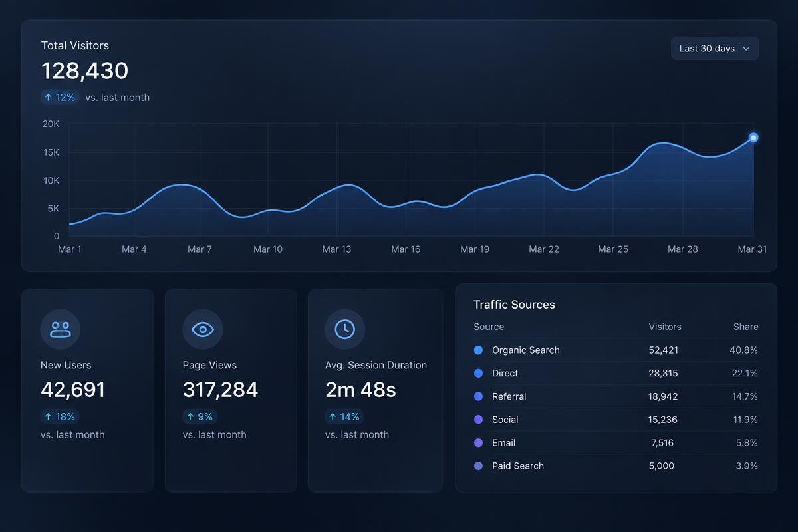This screenshot has width=798, height=532.
Task: Click the 128,430 total visitors figure
Action: coord(84,70)
